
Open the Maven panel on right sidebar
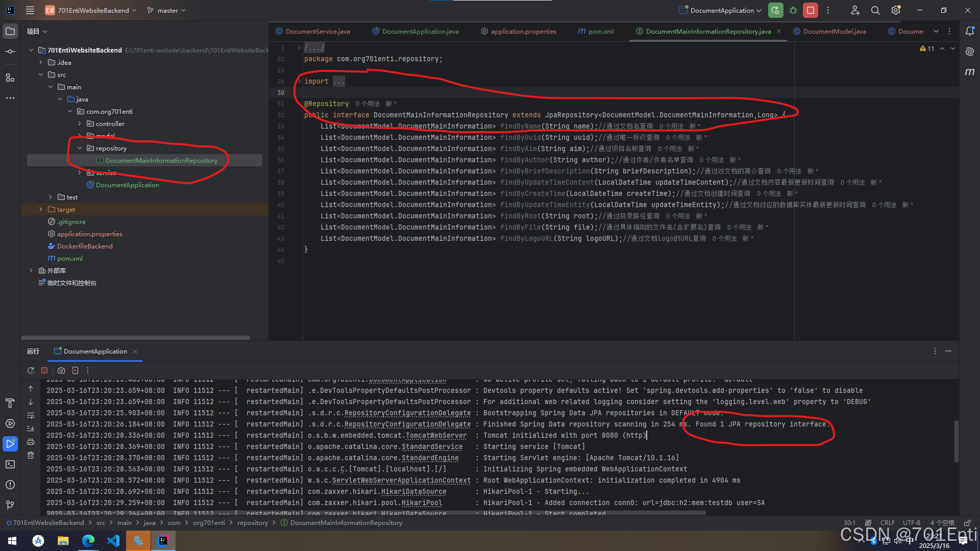pos(970,71)
